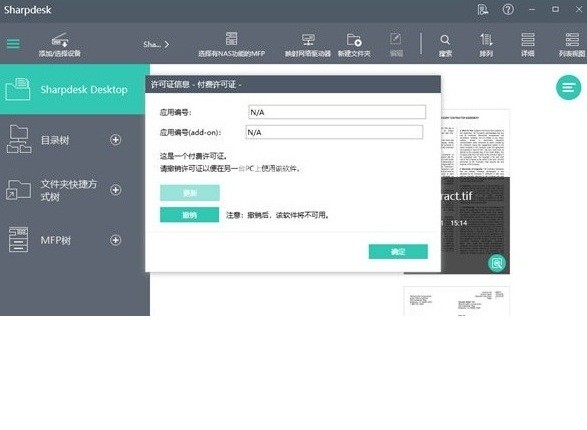The height and width of the screenshot is (430, 587).
Task: Minimize the Sharpdesk window
Action: [x=532, y=10]
